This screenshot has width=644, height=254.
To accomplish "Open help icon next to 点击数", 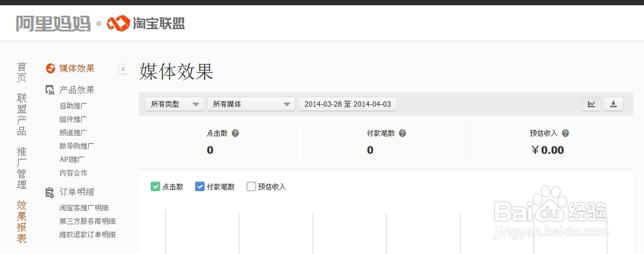I will [x=235, y=133].
